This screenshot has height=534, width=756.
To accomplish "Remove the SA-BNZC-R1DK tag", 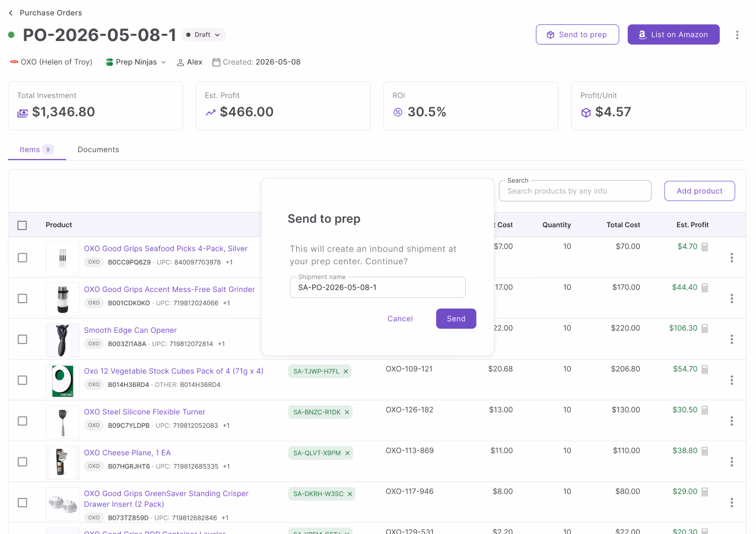I will pos(347,412).
